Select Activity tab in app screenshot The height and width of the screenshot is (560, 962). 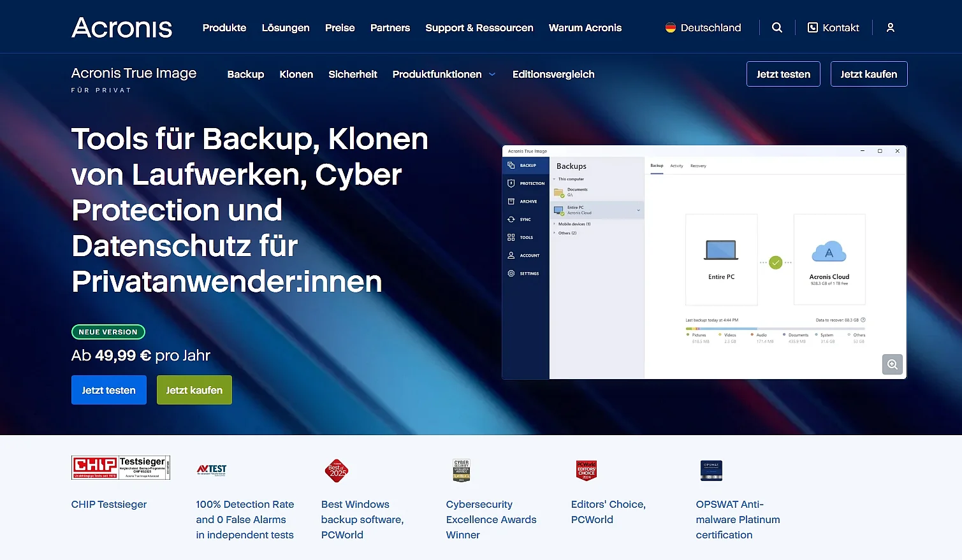(x=676, y=166)
